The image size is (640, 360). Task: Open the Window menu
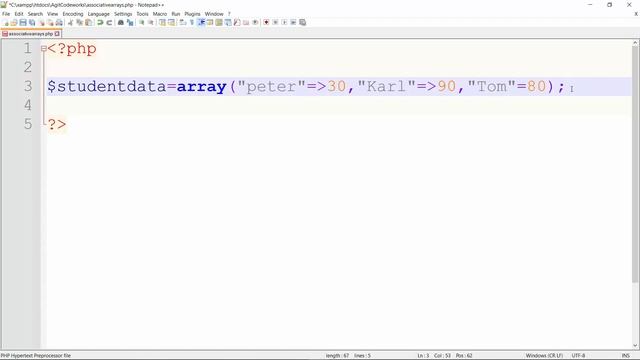pos(214,14)
